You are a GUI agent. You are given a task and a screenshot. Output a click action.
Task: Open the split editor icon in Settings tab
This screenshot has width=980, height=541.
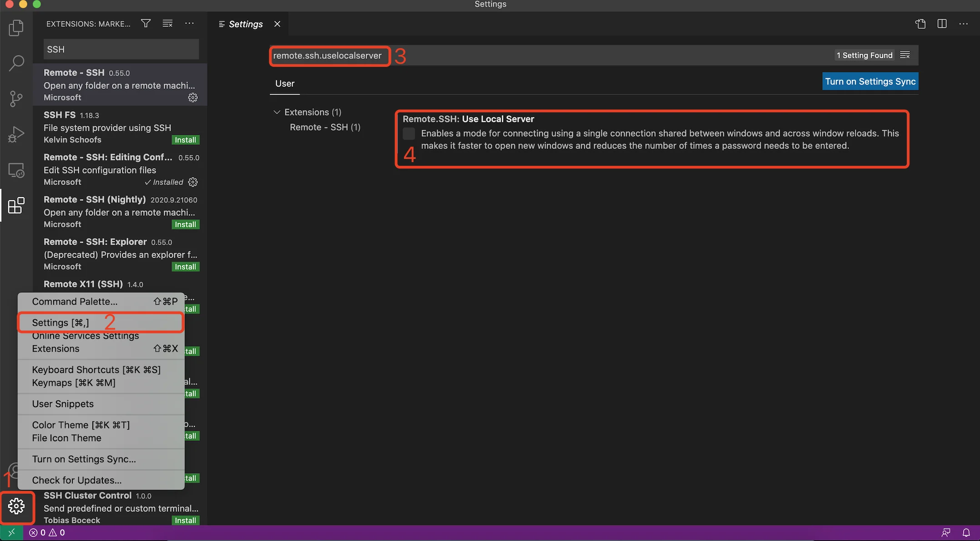point(942,24)
